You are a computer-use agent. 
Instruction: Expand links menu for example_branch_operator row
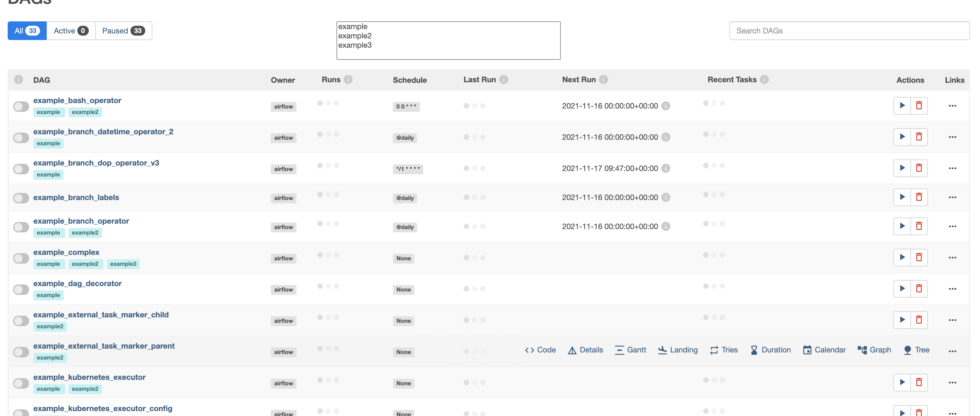click(x=952, y=227)
